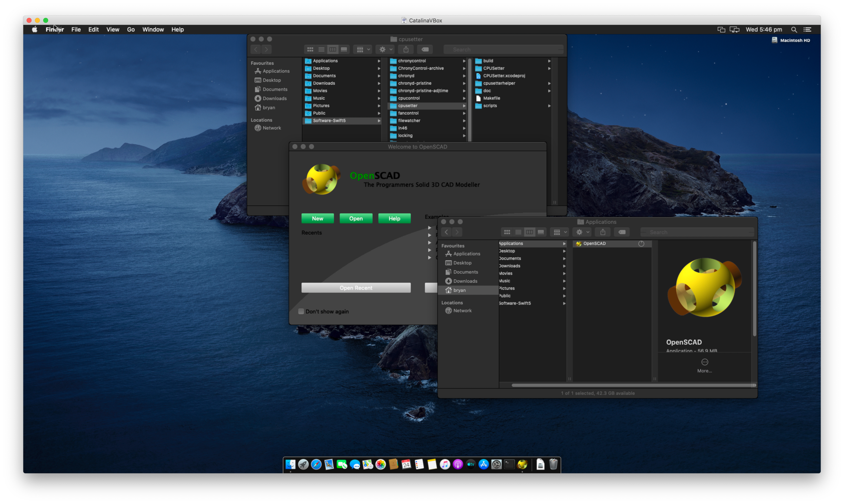844x504 pixels.
Task: Switch Applications window to list view
Action: (518, 232)
